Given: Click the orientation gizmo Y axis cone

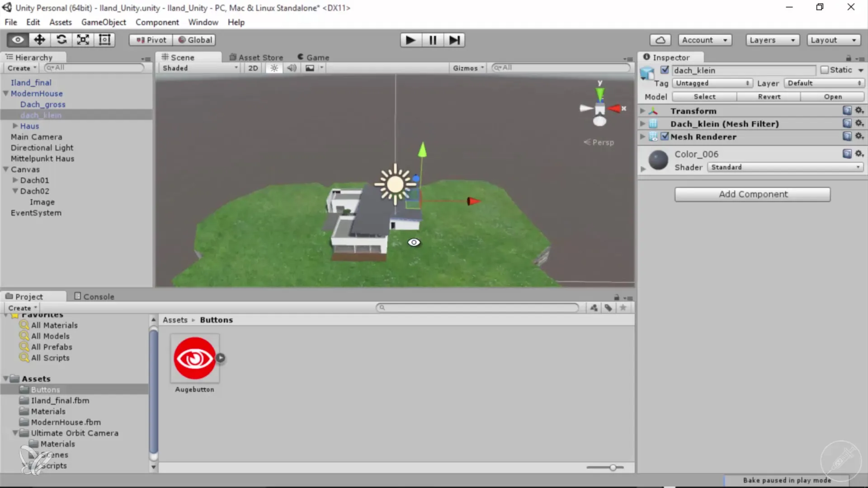Looking at the screenshot, I should 600,93.
